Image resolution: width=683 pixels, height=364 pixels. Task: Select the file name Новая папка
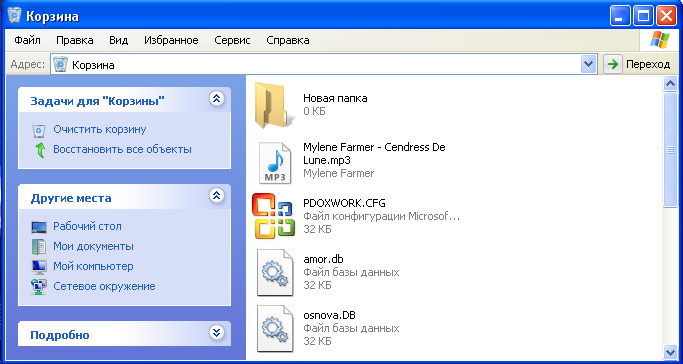pyautogui.click(x=335, y=98)
